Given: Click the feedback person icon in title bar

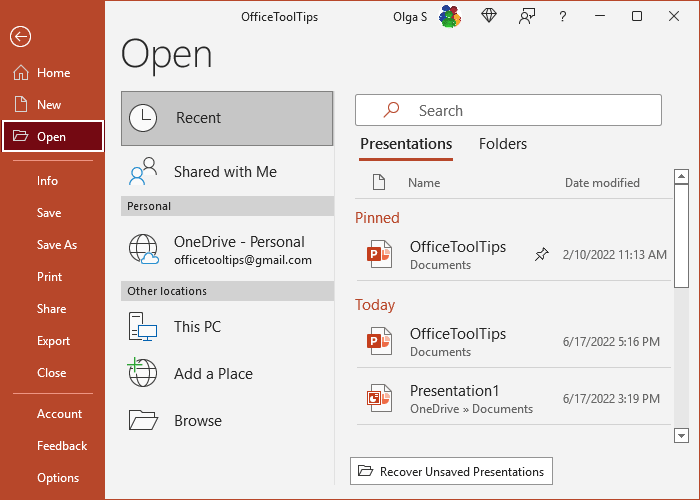Looking at the screenshot, I should coord(527,17).
